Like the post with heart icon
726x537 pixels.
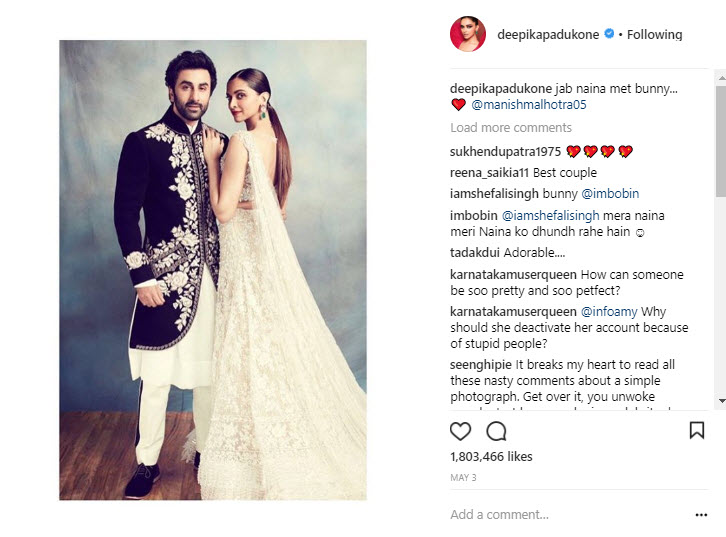[460, 431]
